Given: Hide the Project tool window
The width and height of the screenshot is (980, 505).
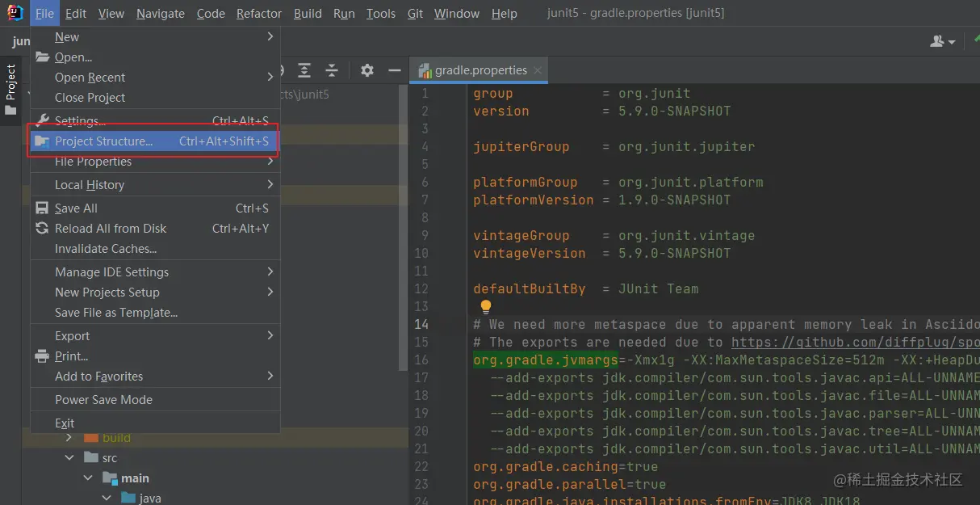Looking at the screenshot, I should coord(395,70).
